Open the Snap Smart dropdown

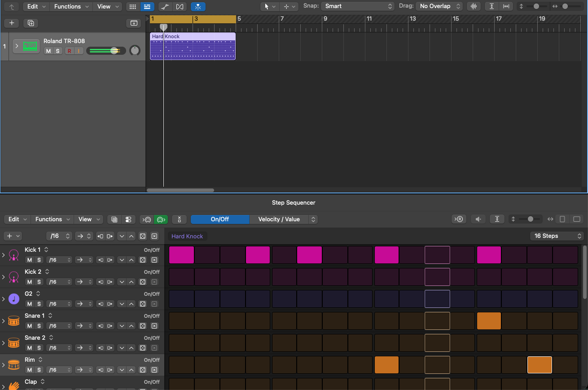358,6
